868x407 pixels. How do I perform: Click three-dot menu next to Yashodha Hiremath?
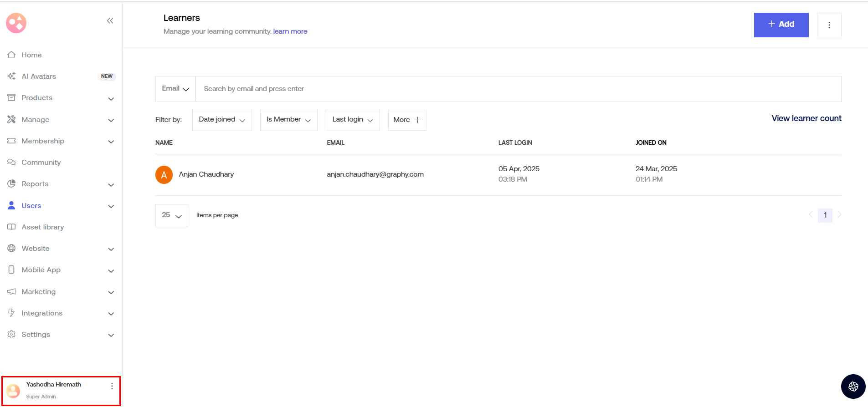point(112,386)
